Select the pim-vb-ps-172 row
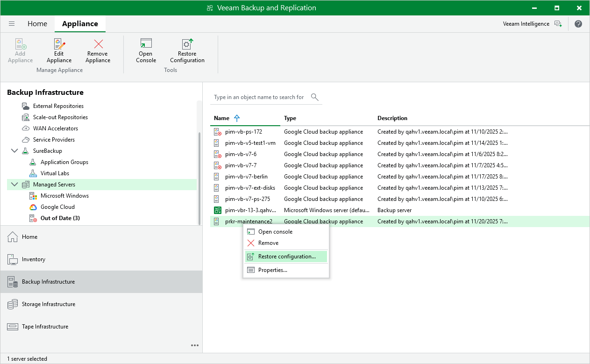This screenshot has width=590, height=364. [399, 132]
